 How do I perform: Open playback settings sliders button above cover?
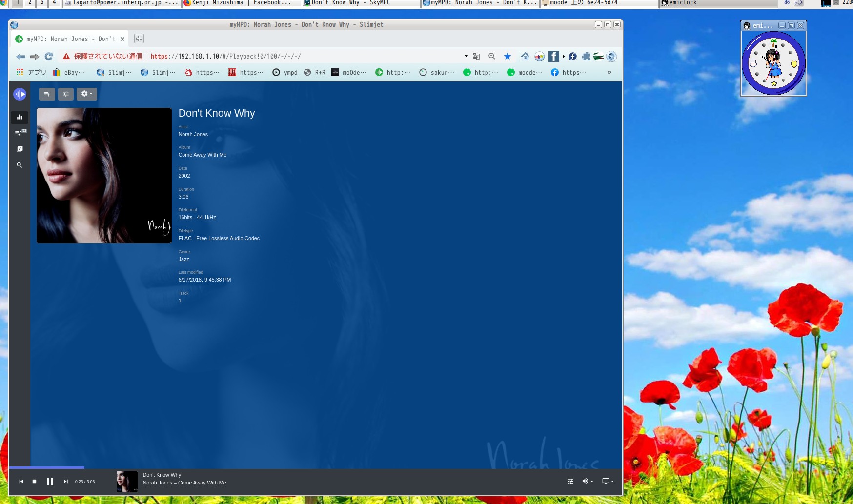click(66, 94)
